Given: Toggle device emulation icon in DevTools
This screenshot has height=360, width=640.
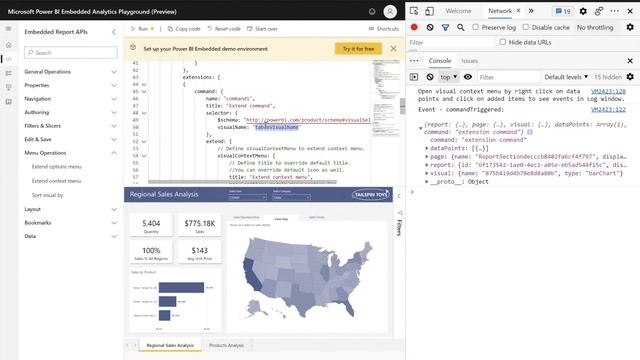Looking at the screenshot, I should click(x=429, y=11).
